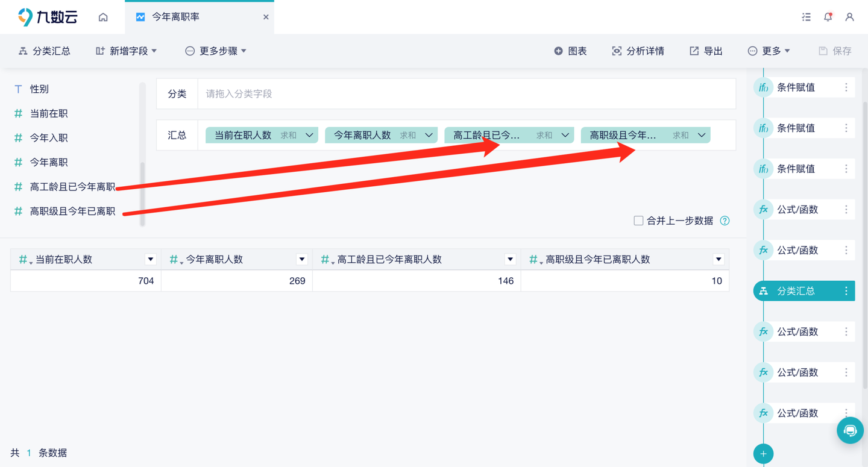Image resolution: width=868 pixels, height=467 pixels.
Task: Click the cell value 704
Action: [146, 281]
